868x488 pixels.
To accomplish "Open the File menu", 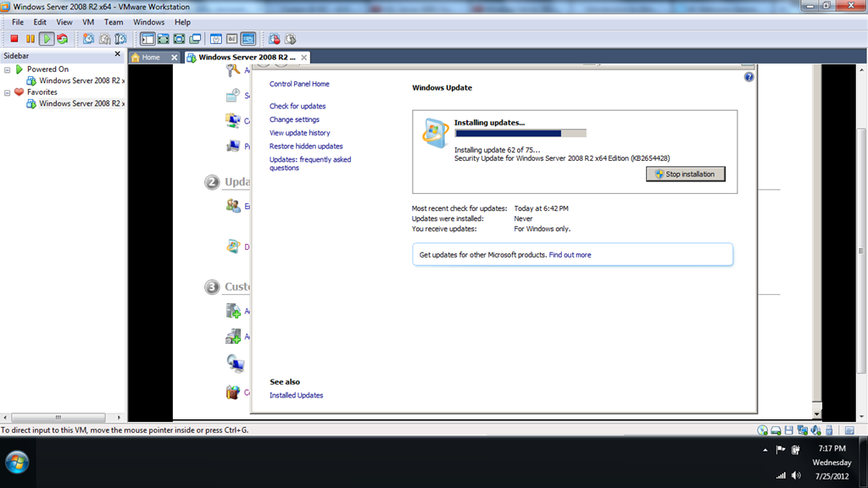I will (18, 22).
